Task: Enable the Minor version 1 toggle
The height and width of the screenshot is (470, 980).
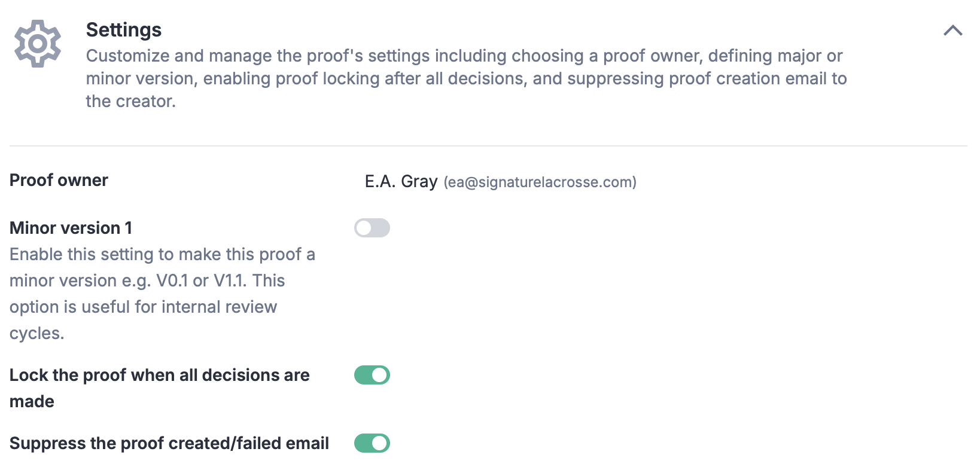Action: [372, 228]
